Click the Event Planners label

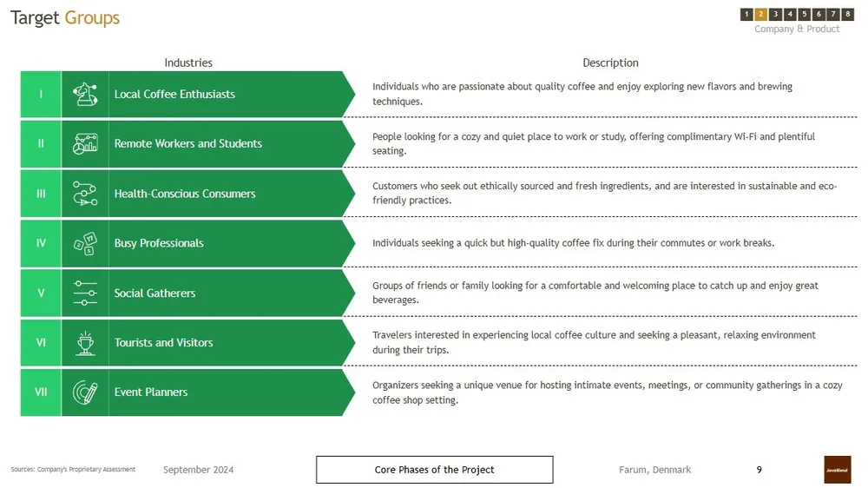(151, 392)
